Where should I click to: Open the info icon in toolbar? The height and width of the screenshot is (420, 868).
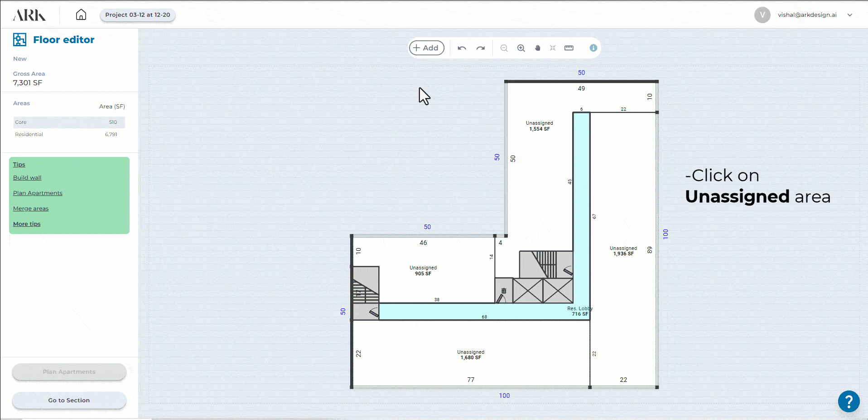593,48
